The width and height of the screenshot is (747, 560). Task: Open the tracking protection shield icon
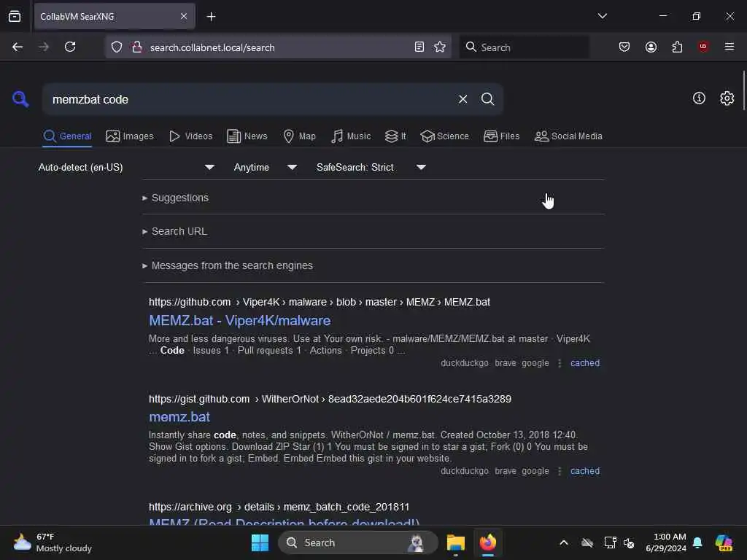coord(117,47)
